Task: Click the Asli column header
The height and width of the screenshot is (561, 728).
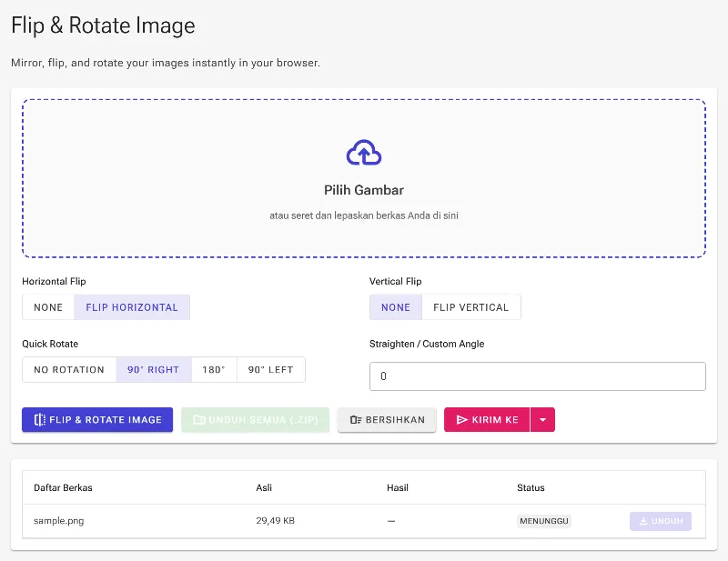Action: [264, 487]
